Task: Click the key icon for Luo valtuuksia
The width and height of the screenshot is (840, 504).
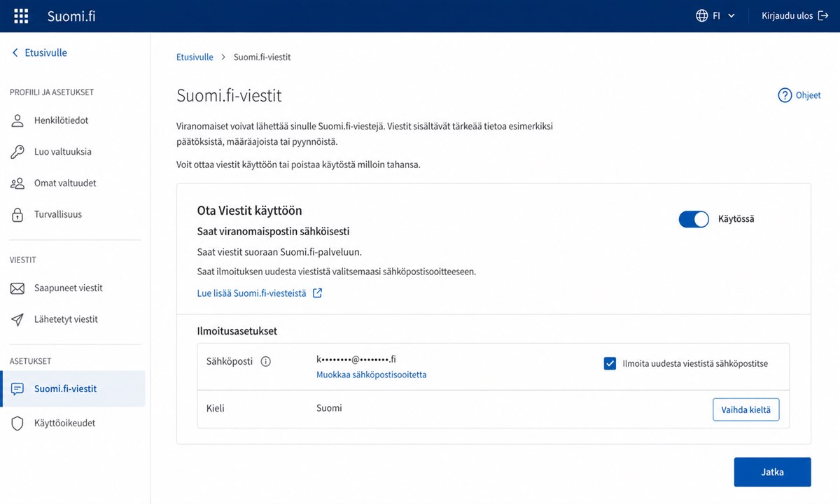Action: tap(17, 152)
